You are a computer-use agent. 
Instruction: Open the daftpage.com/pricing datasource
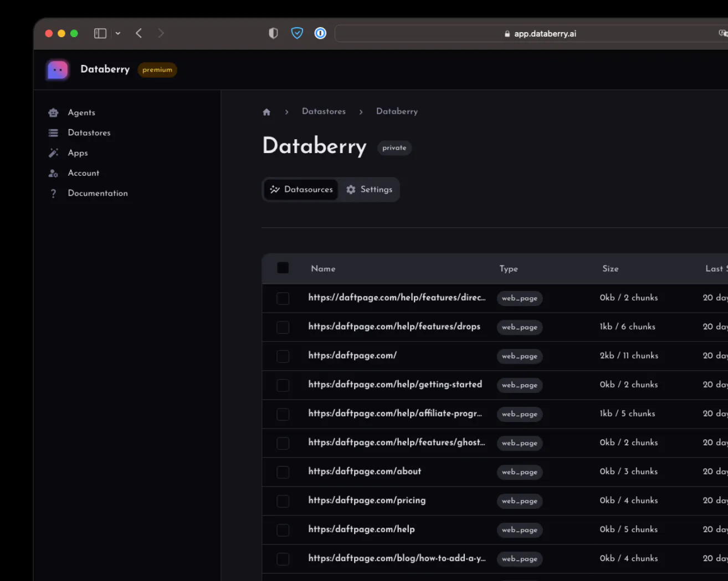pos(367,501)
